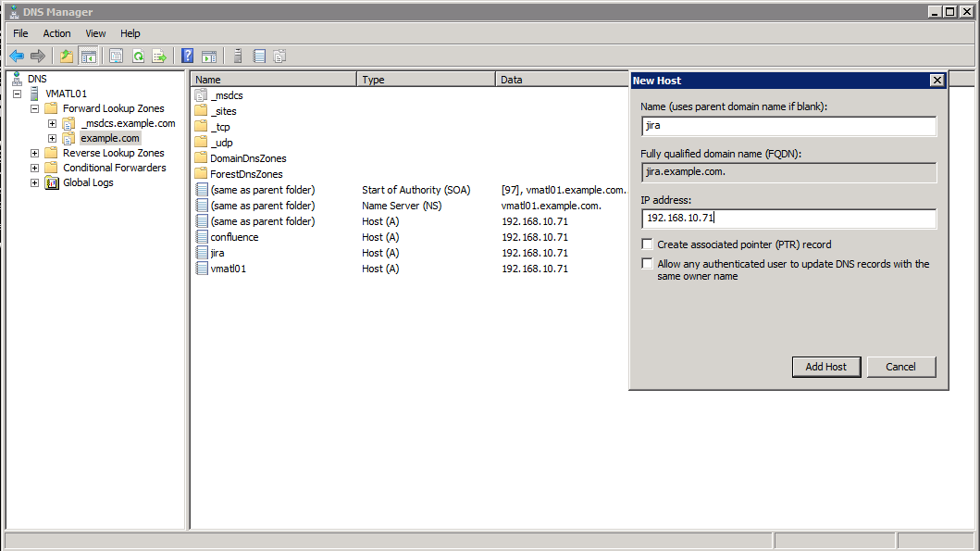Expand the Global Logs node
The width and height of the screenshot is (980, 551).
click(35, 182)
